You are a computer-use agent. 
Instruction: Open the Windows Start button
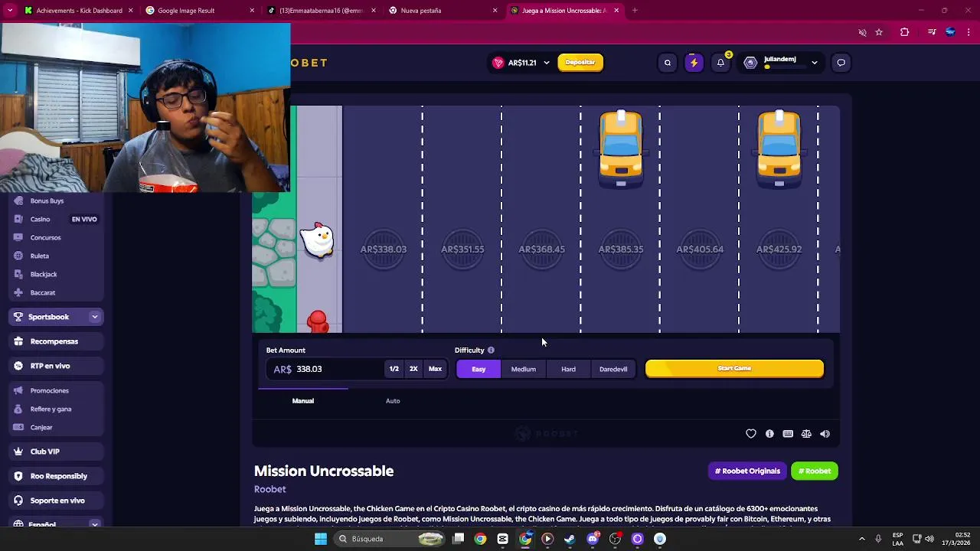(320, 539)
